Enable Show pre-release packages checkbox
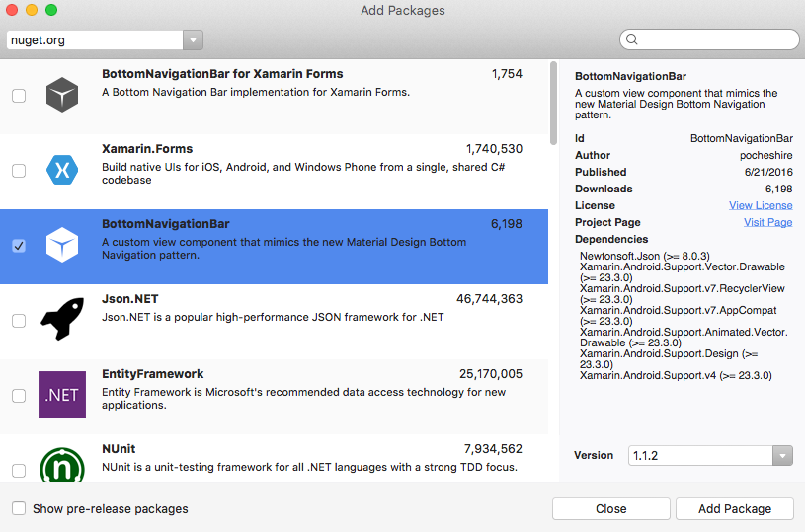805x532 pixels. [x=19, y=508]
